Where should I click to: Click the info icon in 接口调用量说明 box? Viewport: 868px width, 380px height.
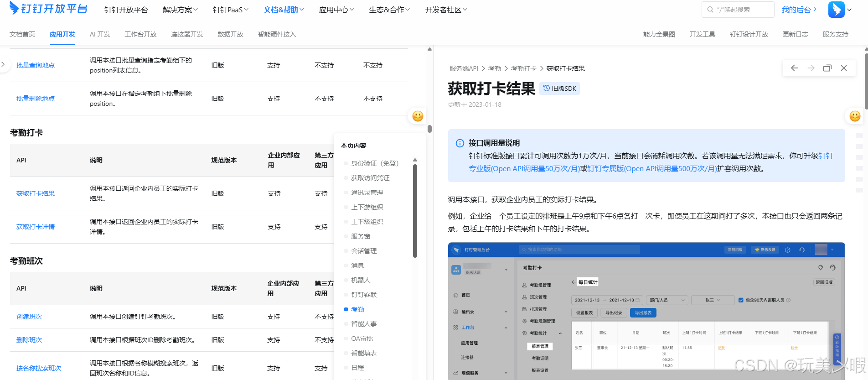point(460,143)
